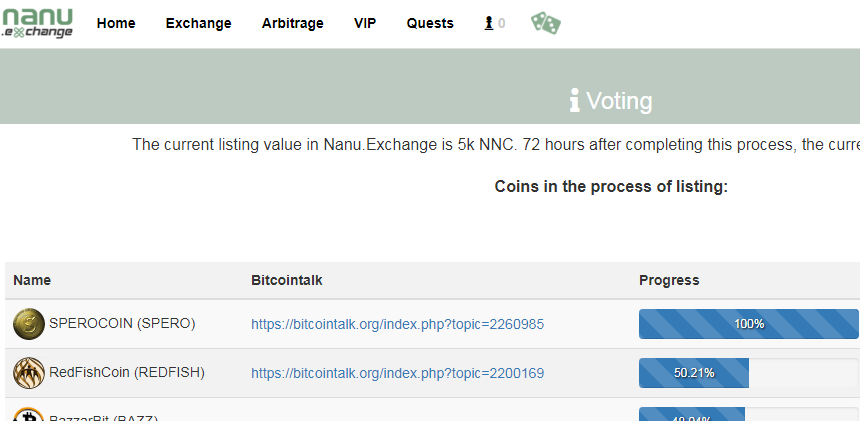
Task: Click the info icon beside Voting
Action: click(x=574, y=100)
